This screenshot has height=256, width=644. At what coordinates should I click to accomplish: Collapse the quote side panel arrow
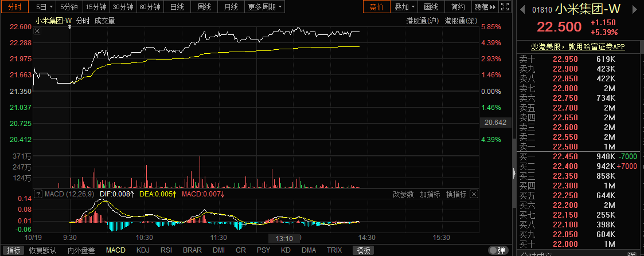[514, 174]
